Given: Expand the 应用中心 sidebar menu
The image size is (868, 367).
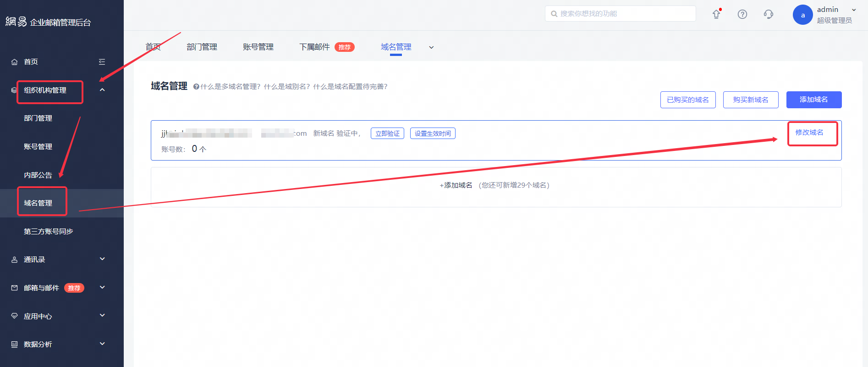Looking at the screenshot, I should coord(102,316).
